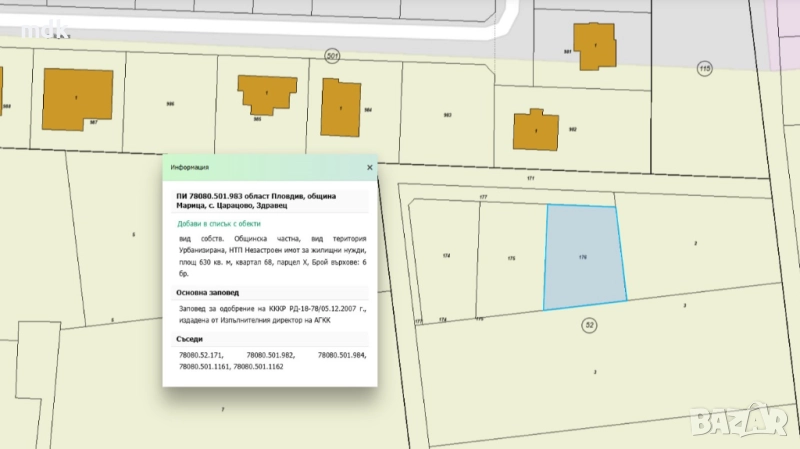Click empty parcel 986 on map

coord(170,104)
